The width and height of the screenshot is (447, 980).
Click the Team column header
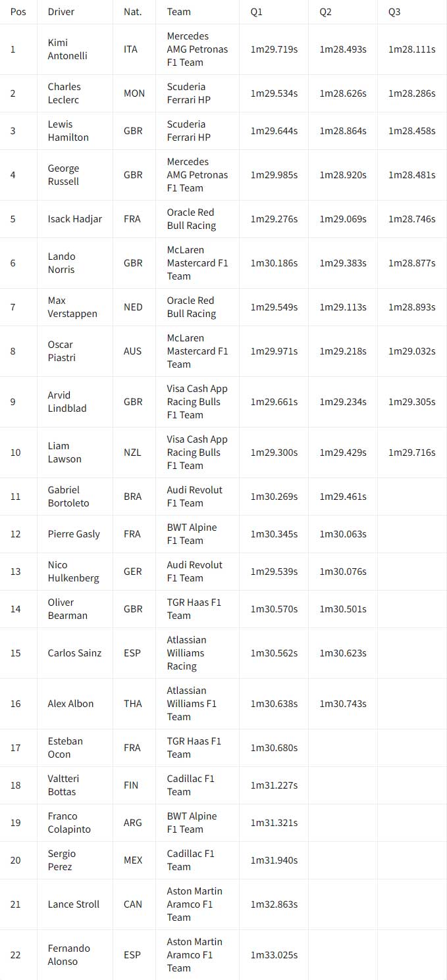pos(178,12)
